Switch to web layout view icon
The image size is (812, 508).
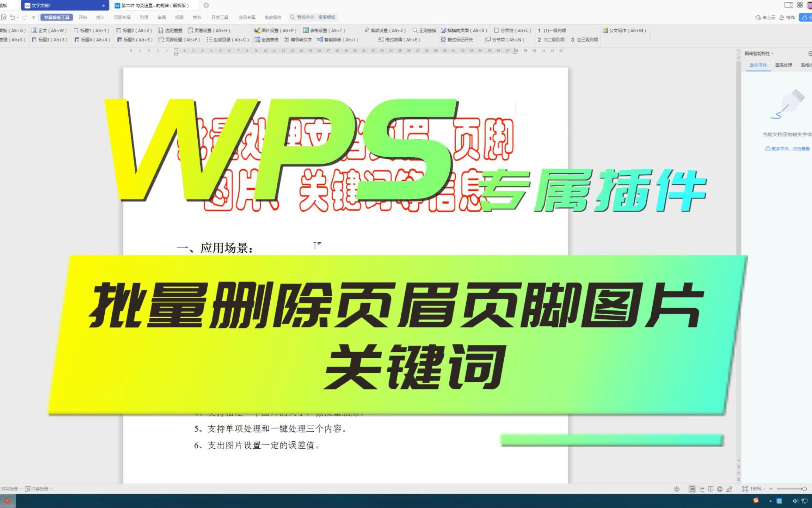[x=720, y=489]
